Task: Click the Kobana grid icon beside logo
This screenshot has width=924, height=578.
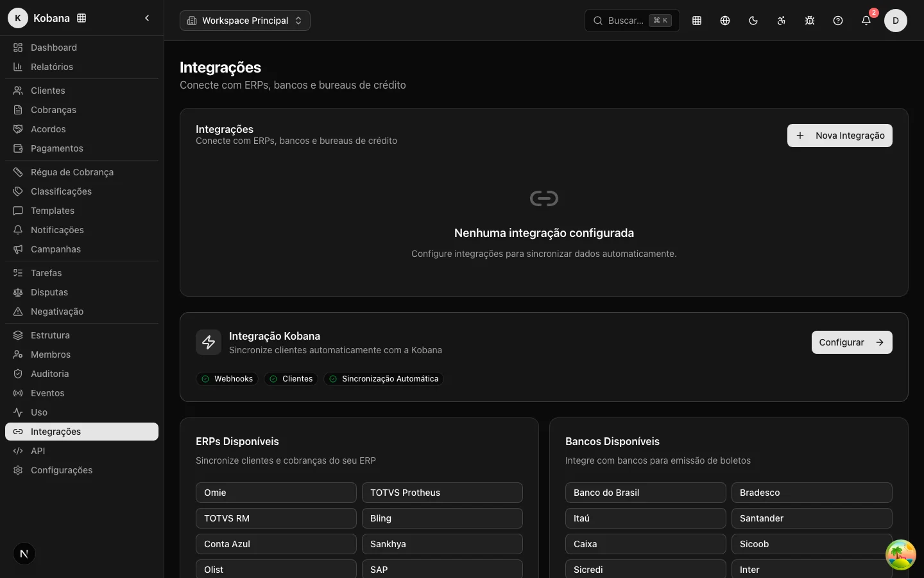Action: pos(81,18)
